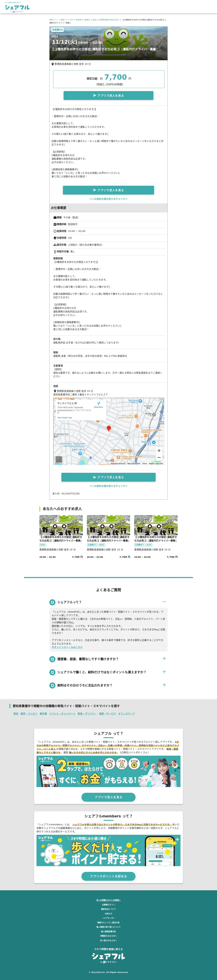
Task: Open 接客・サービス category link
Action: [107, 714]
